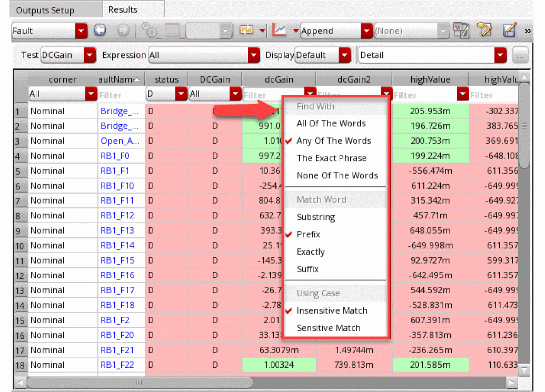Expand the Append plot mode dropdown
The width and height of the screenshot is (545, 392).
coord(366,31)
